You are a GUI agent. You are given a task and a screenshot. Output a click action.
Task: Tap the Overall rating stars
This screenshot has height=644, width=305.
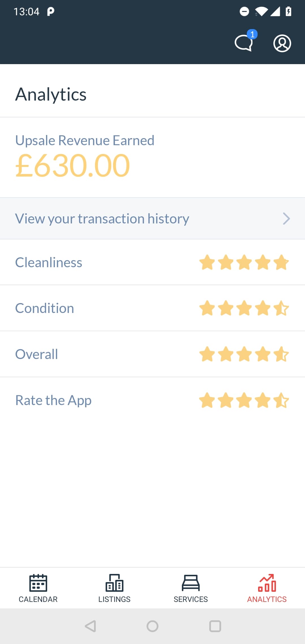coord(244,354)
